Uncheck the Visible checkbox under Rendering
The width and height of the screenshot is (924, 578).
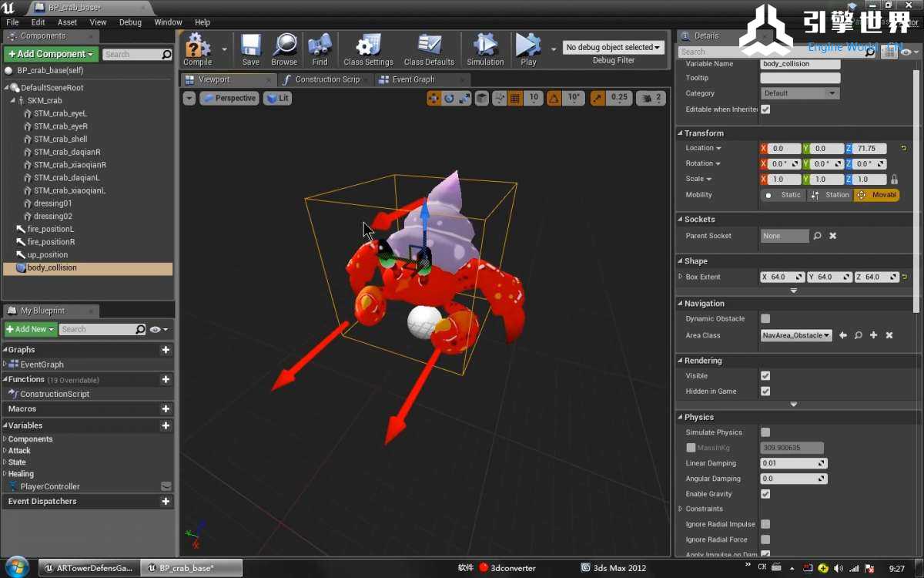tap(765, 375)
